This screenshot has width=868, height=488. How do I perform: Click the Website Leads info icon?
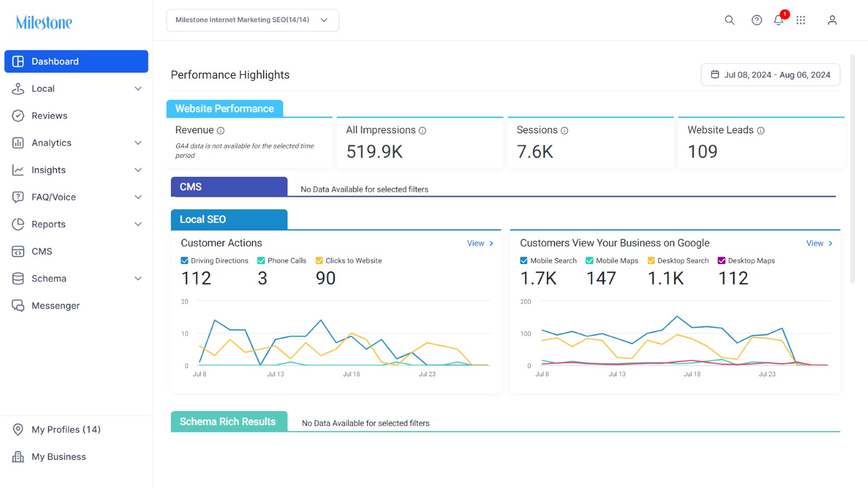pyautogui.click(x=761, y=131)
